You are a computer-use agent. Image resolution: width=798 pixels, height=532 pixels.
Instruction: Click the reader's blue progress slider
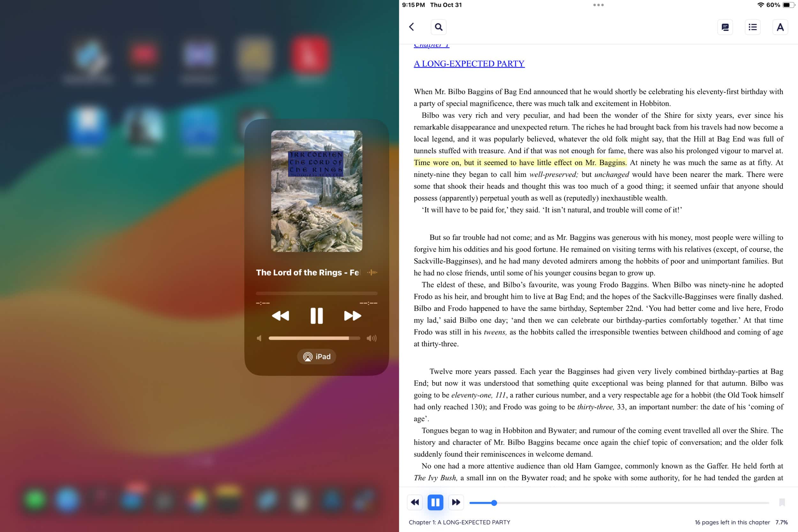pos(494,503)
